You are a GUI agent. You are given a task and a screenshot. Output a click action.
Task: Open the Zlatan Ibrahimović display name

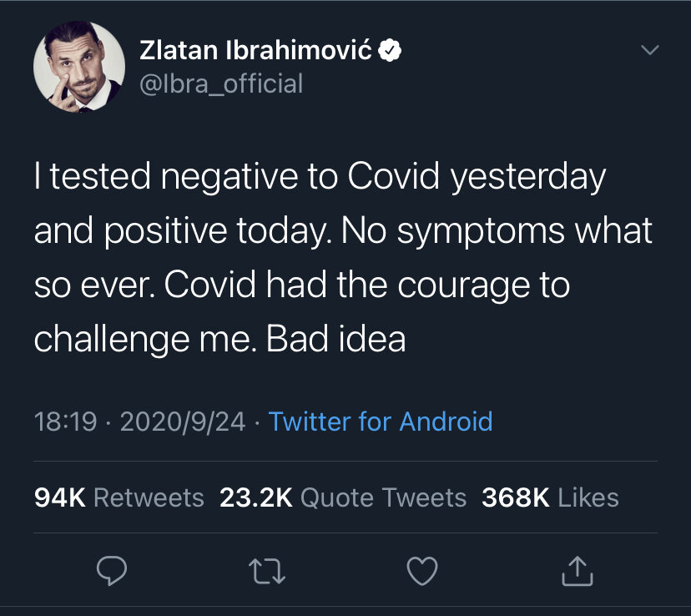(x=255, y=51)
